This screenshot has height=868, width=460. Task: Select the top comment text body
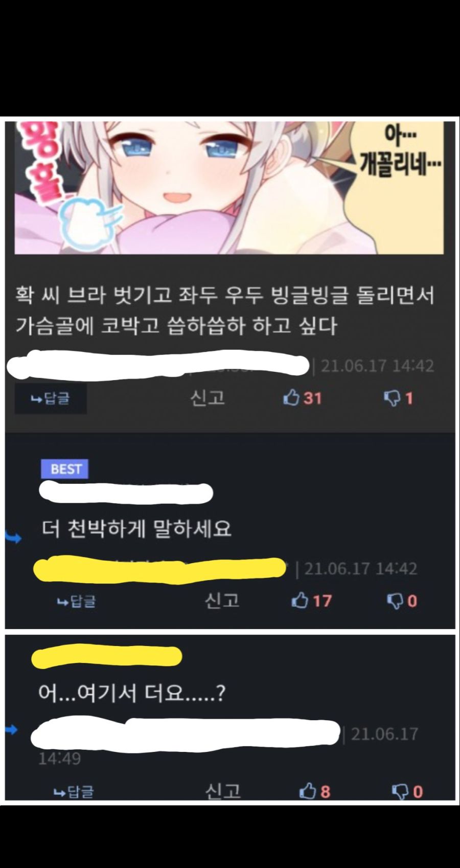tap(225, 310)
